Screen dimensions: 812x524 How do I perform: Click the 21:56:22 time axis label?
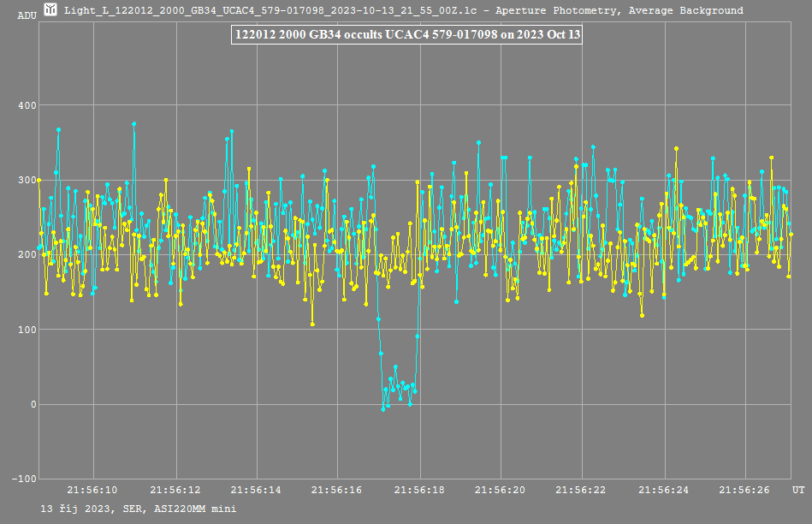(582, 491)
